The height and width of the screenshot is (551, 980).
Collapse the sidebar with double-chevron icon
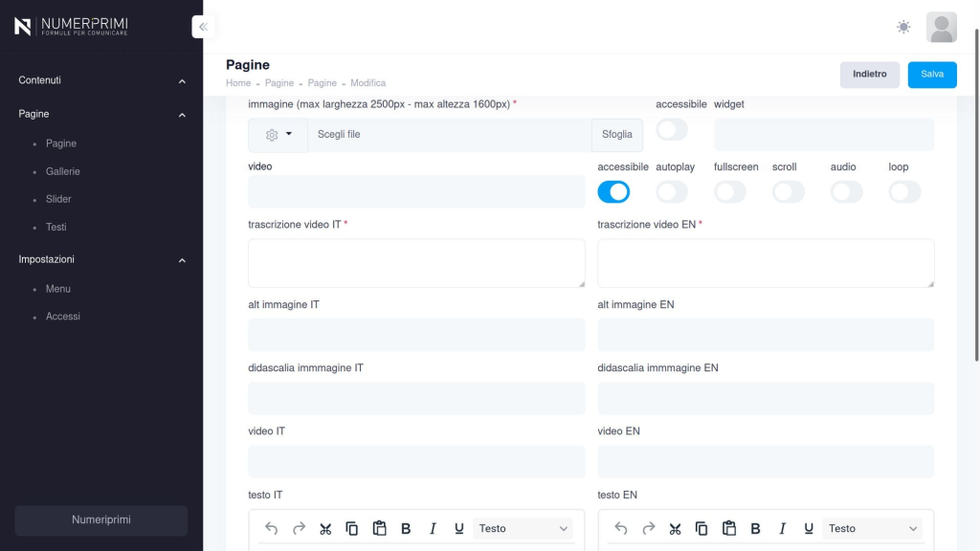(203, 27)
